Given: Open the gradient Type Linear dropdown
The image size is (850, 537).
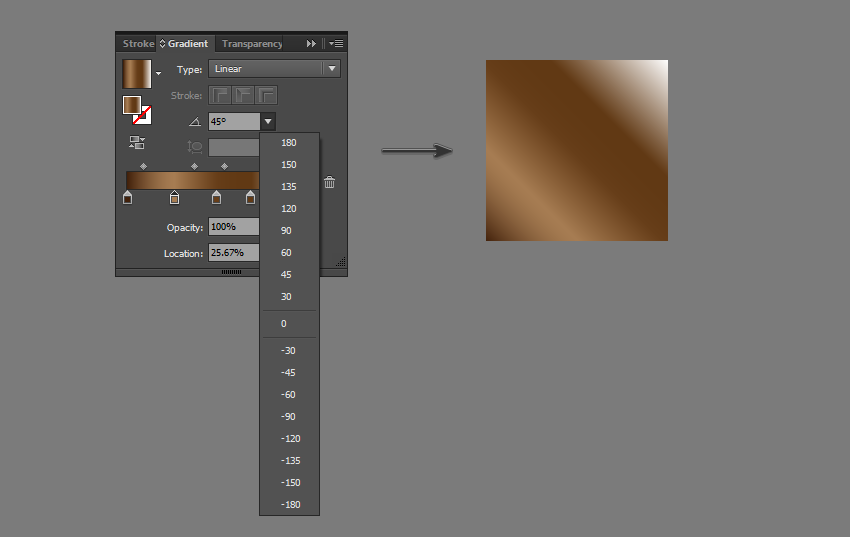Looking at the screenshot, I should click(x=274, y=69).
